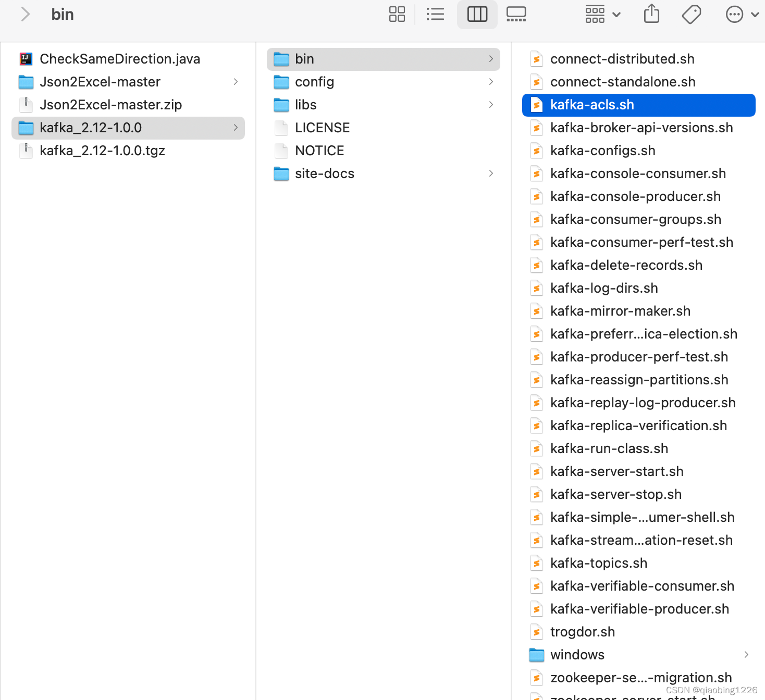Select the truncated kafka-stream...ation-reset.sh file
Screen dimensions: 765x700
click(x=639, y=540)
